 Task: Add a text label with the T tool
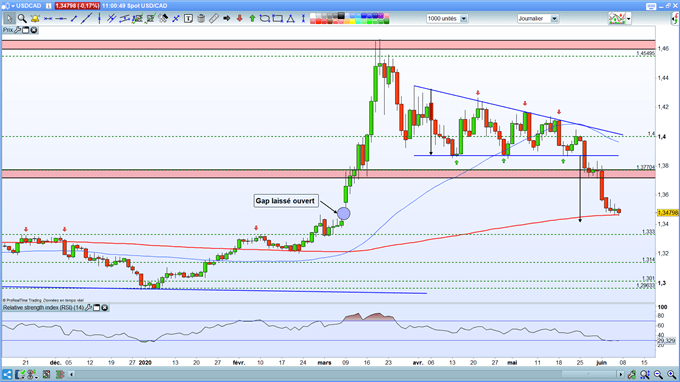(x=188, y=19)
